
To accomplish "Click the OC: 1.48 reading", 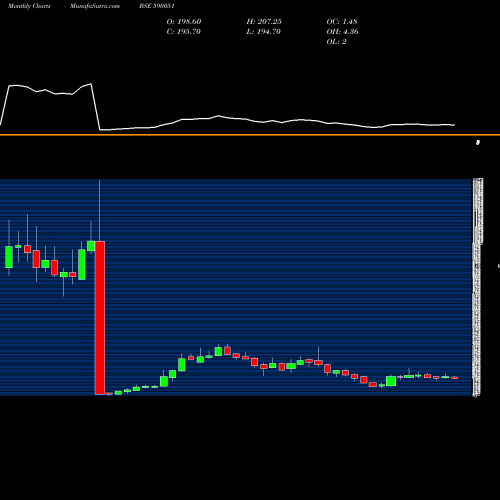I will click(x=342, y=22).
